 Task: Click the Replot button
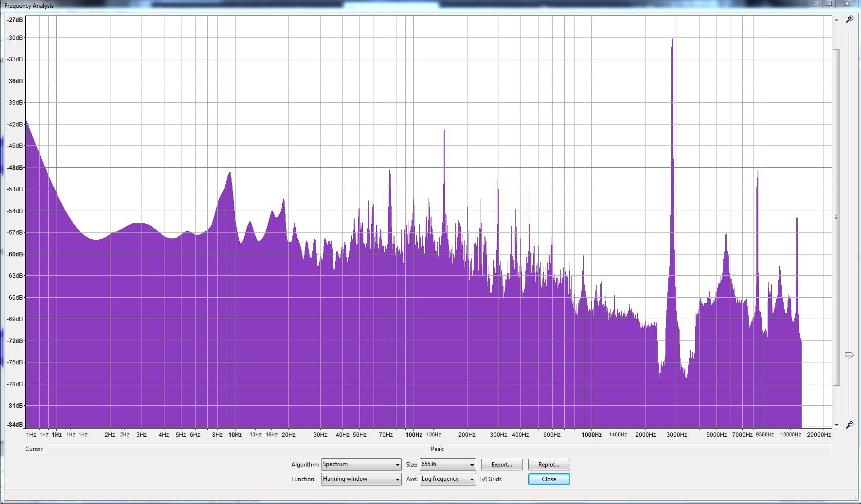point(549,464)
